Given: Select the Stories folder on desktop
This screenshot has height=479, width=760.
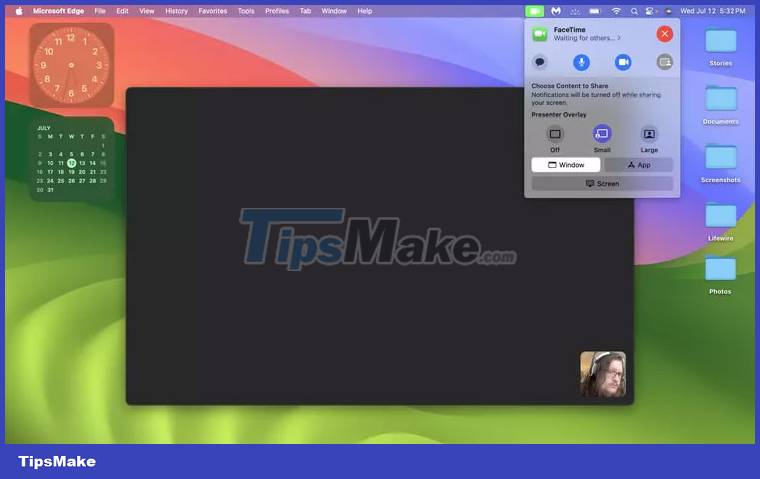Looking at the screenshot, I should pos(720,46).
